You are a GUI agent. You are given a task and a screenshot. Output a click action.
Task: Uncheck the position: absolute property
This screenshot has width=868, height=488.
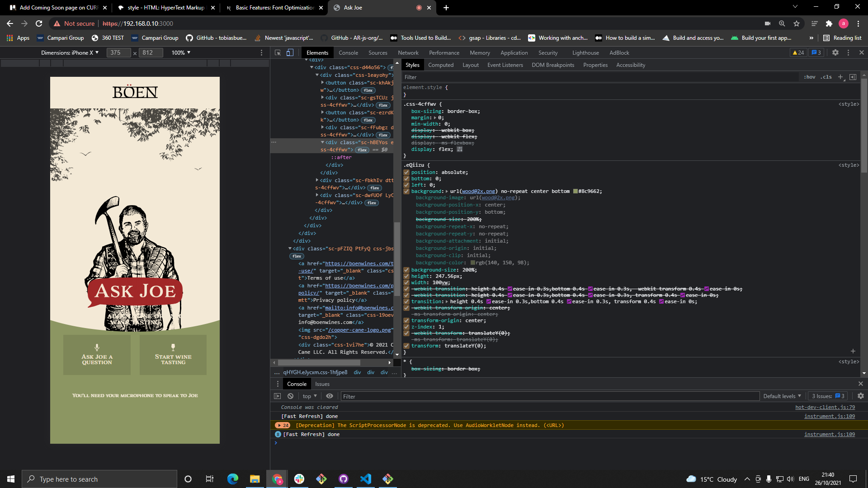pyautogui.click(x=406, y=173)
